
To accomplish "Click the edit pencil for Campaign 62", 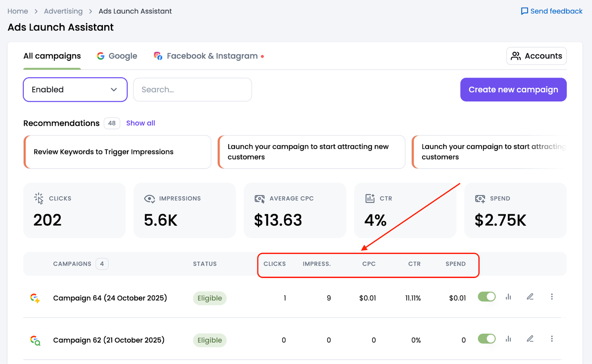I will [x=530, y=338].
